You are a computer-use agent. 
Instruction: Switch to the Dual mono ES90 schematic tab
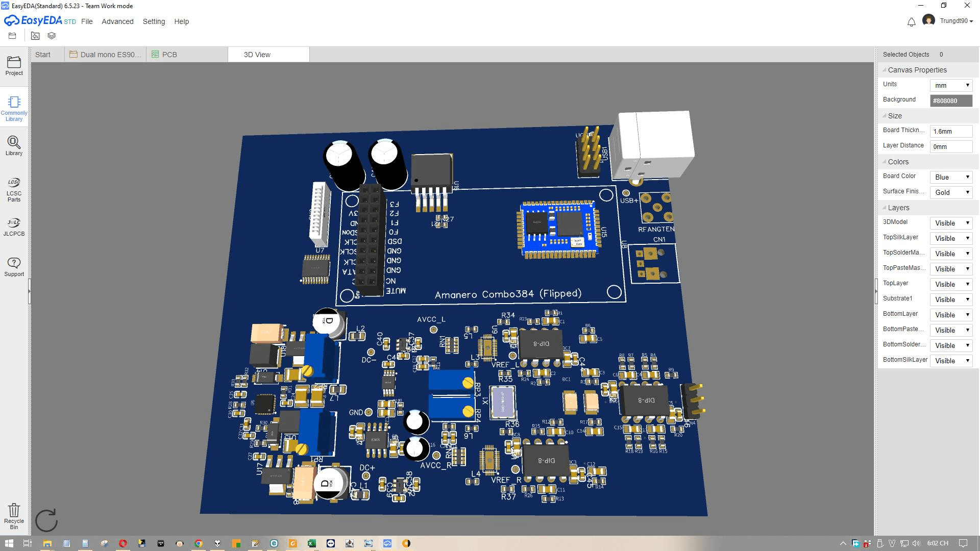point(106,55)
